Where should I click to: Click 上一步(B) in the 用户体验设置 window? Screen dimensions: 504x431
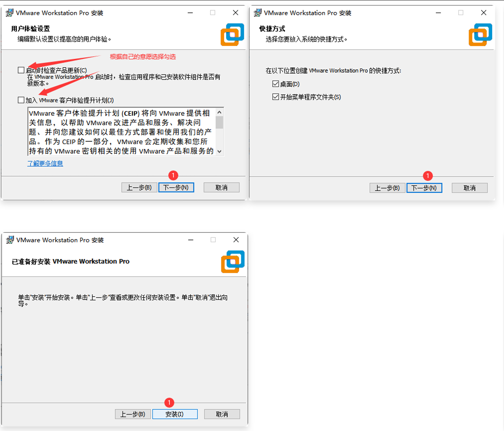point(139,187)
